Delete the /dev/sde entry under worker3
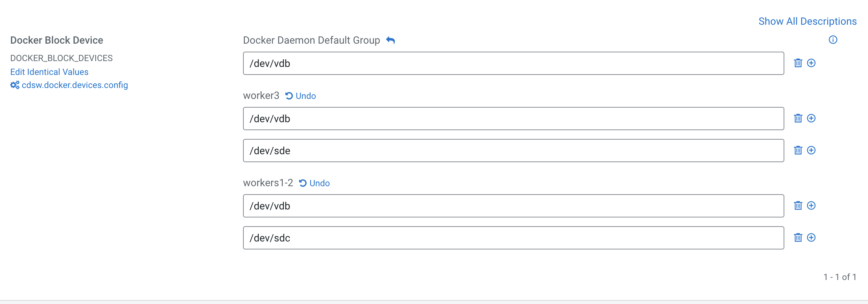This screenshot has width=868, height=304. (799, 150)
